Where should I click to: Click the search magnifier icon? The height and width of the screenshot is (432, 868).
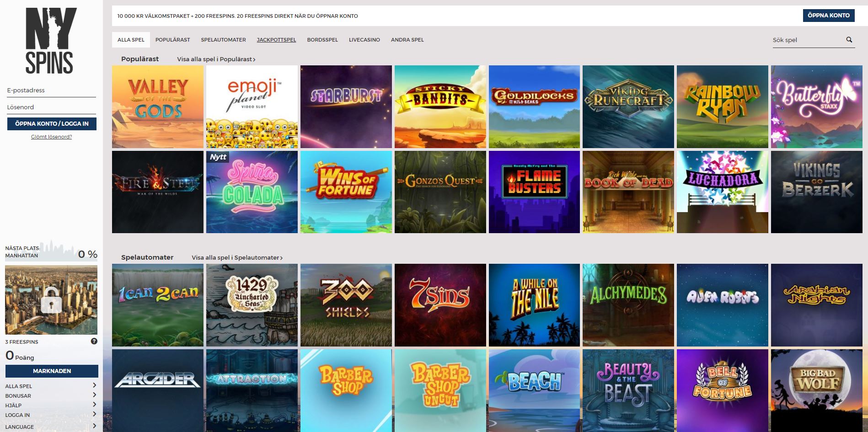[849, 40]
